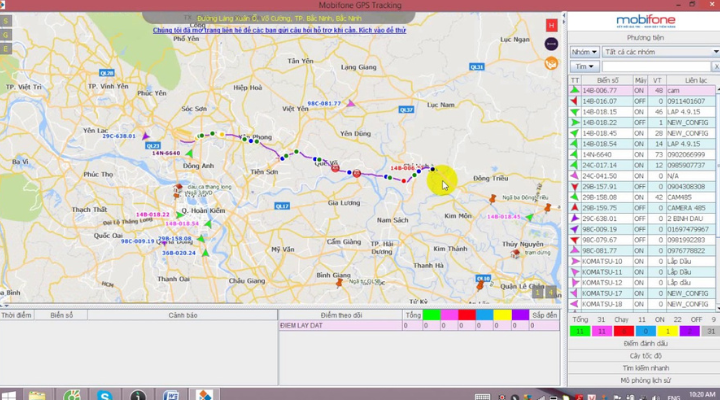Screen dimensions: 720x400
Task: Click the blue status count swatch 0
Action: point(645,331)
